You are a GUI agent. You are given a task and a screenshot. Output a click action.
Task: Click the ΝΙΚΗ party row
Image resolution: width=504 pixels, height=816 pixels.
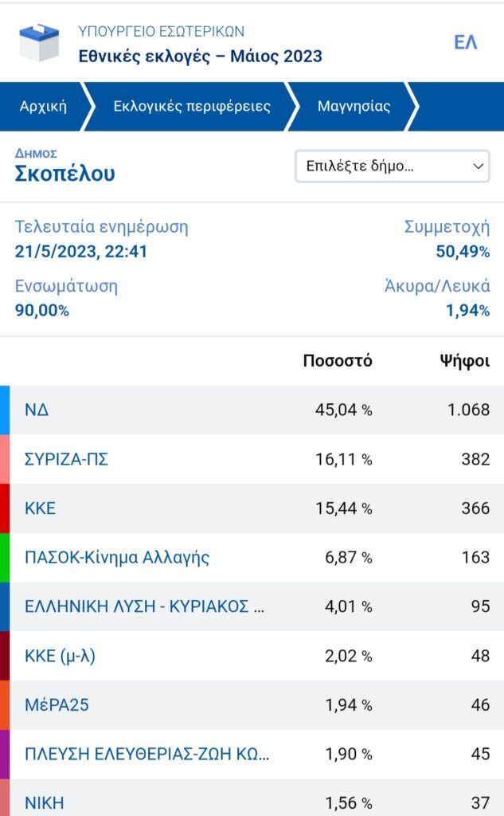point(44,802)
